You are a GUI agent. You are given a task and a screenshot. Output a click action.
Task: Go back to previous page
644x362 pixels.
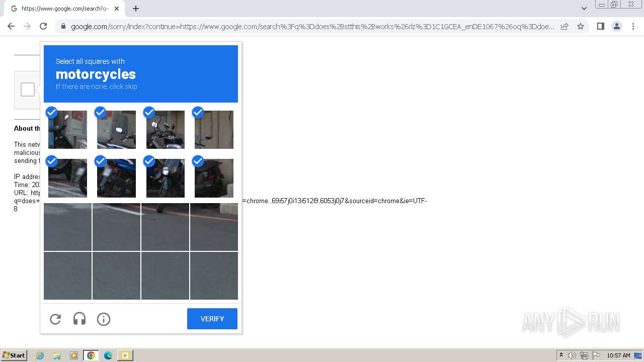pos(11,26)
